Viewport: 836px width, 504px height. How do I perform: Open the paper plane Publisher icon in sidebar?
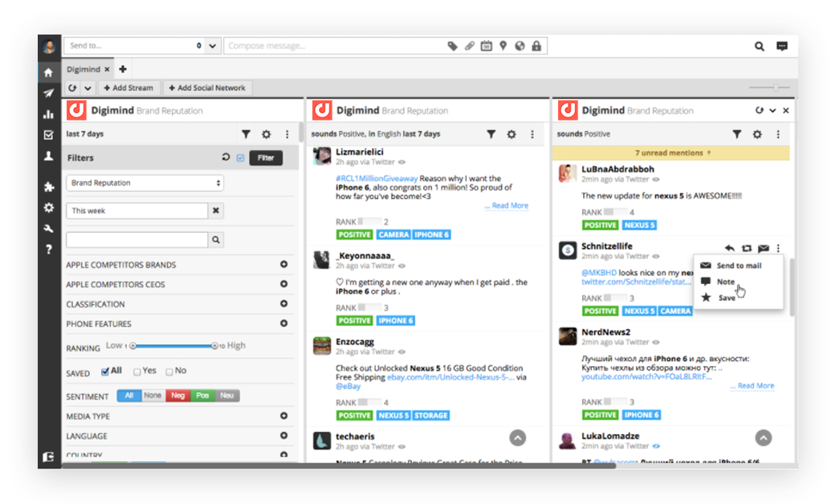click(48, 93)
